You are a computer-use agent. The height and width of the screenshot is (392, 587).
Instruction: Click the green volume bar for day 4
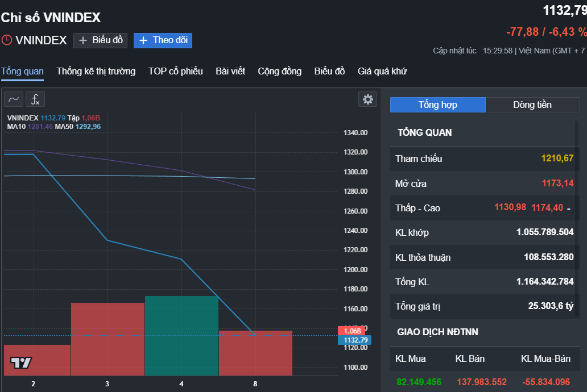(x=181, y=335)
